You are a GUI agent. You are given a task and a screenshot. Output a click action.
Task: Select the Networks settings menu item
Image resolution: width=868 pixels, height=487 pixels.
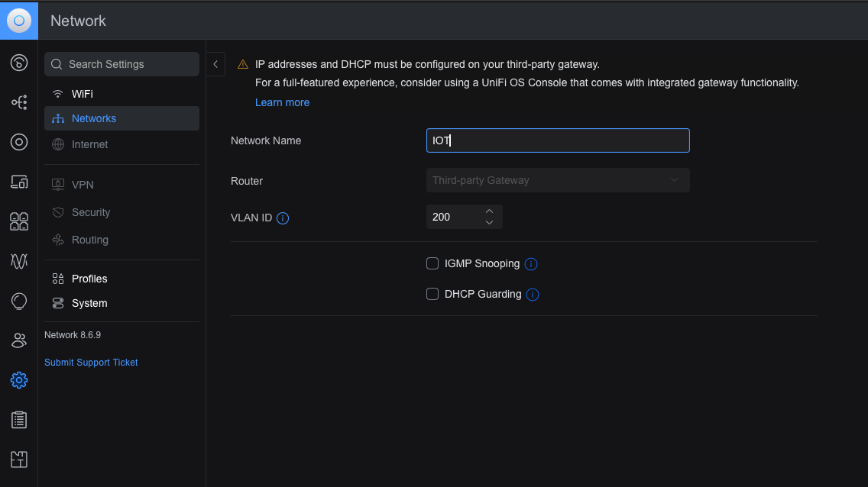(121, 118)
